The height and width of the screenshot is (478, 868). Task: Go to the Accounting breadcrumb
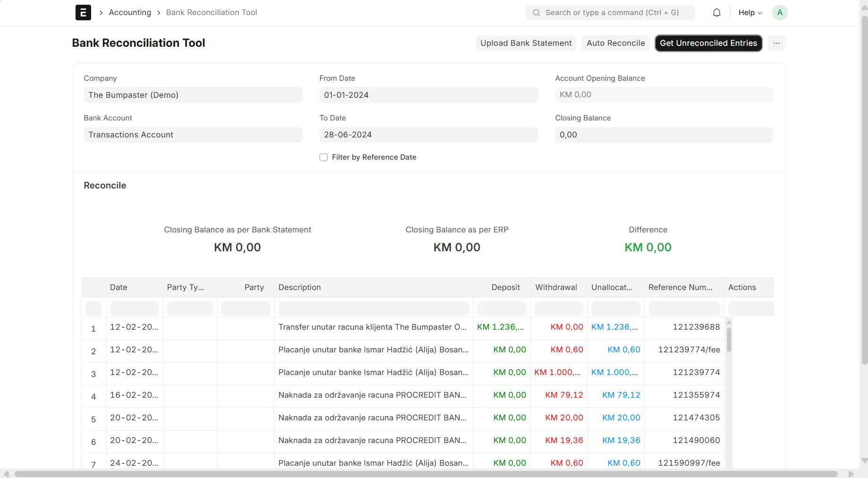point(130,12)
